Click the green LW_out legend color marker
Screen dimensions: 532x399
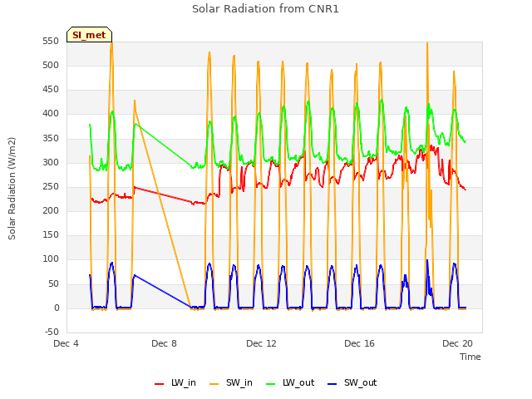(271, 384)
